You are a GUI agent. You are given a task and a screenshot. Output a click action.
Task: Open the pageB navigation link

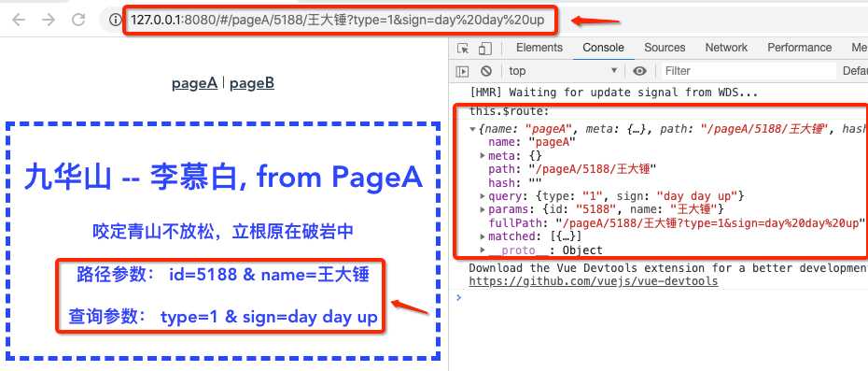252,84
